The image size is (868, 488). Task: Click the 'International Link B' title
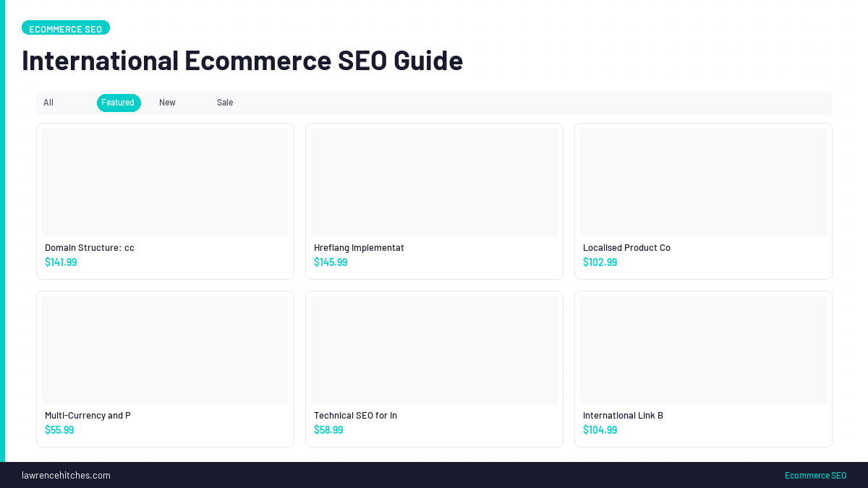(623, 416)
